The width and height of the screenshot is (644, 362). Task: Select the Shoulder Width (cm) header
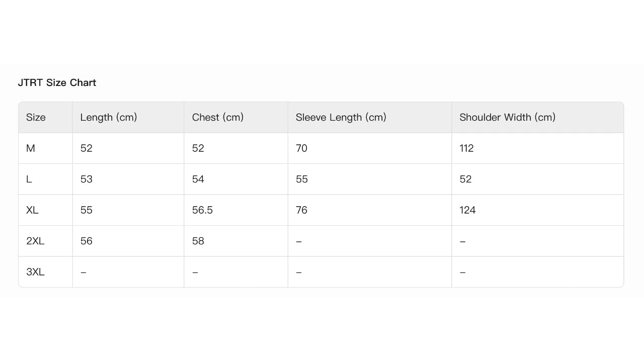click(507, 118)
